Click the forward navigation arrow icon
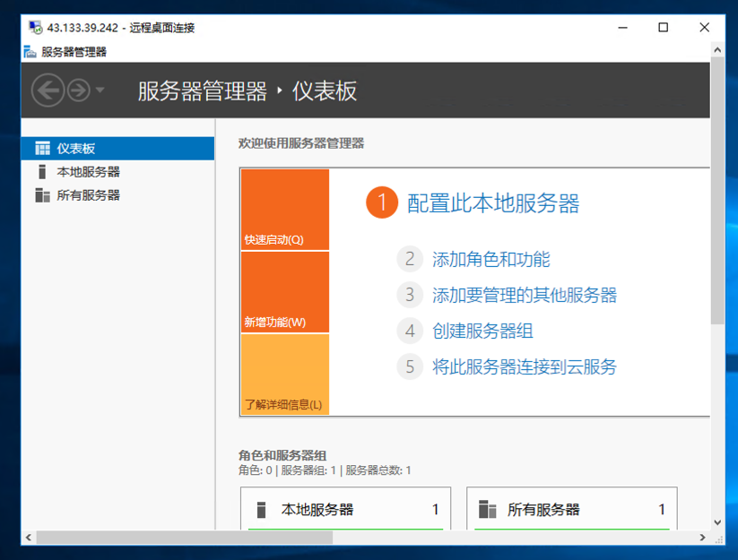The image size is (738, 560). click(x=79, y=90)
